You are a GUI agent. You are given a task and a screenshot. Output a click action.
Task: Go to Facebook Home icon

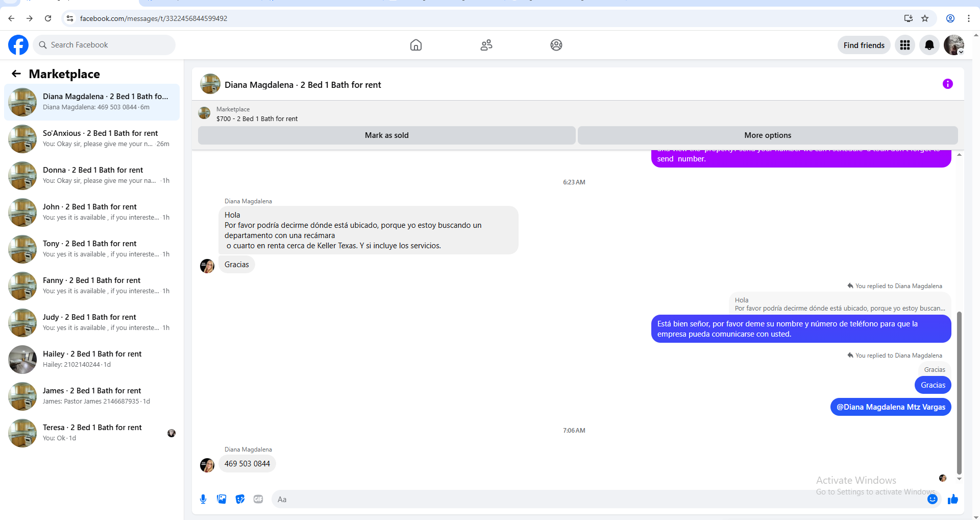coord(416,45)
